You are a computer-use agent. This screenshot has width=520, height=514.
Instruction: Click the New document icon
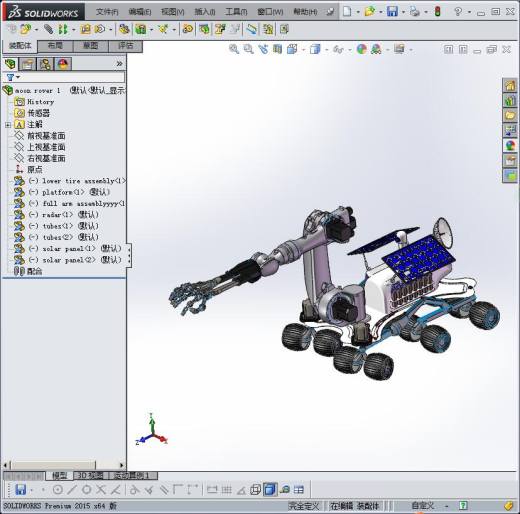(347, 12)
